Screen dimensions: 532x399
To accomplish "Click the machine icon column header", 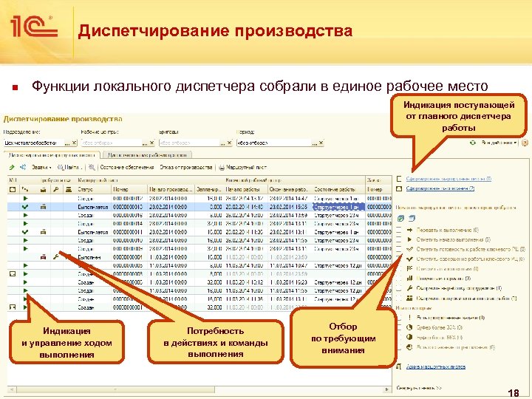I will tap(43, 189).
